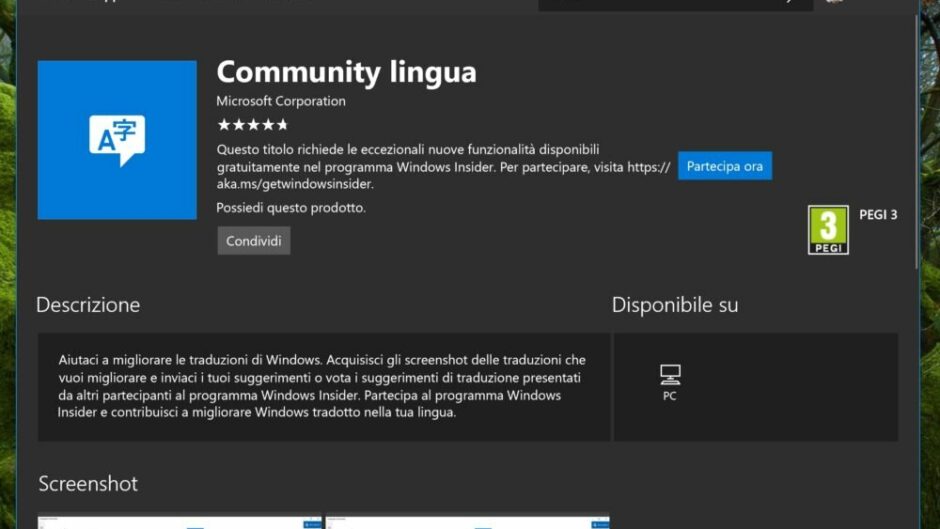Screen dimensions: 940x529
Task: Click the Descrizione heading
Action: coord(88,305)
